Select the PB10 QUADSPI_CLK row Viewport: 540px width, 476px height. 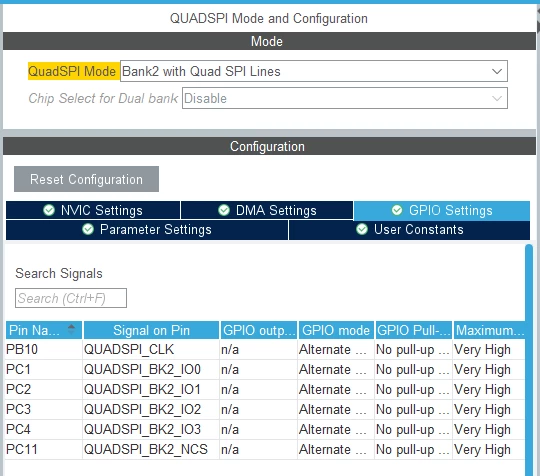coord(265,350)
